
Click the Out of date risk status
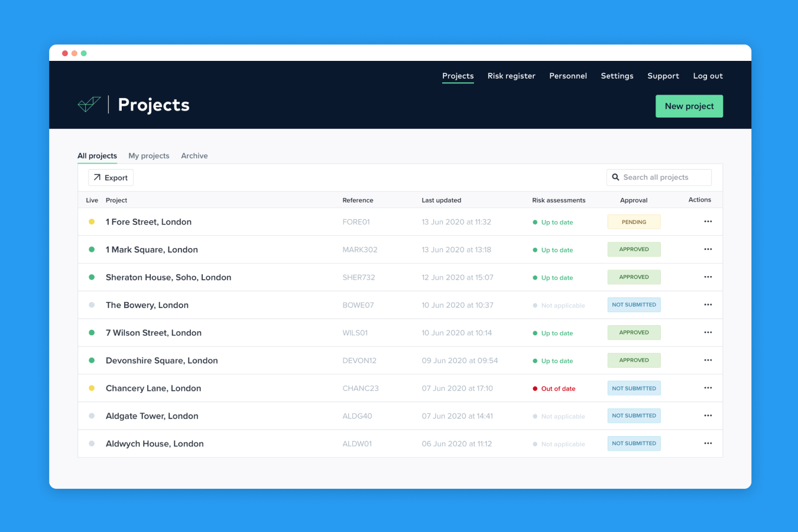(x=554, y=389)
